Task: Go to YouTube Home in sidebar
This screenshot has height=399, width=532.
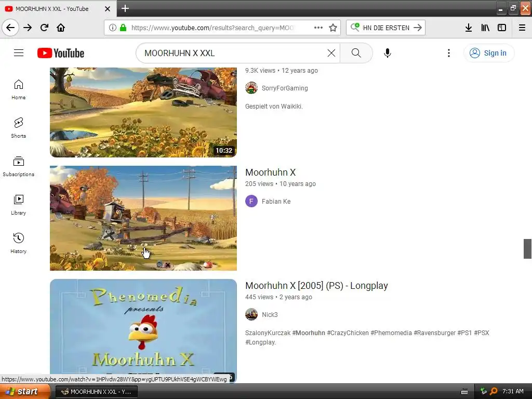Action: [x=18, y=89]
